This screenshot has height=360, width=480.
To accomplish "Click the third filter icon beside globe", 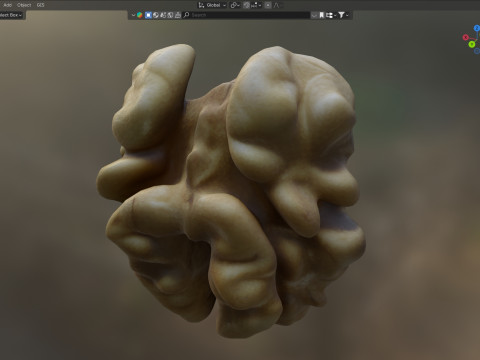I will pyautogui.click(x=163, y=15).
